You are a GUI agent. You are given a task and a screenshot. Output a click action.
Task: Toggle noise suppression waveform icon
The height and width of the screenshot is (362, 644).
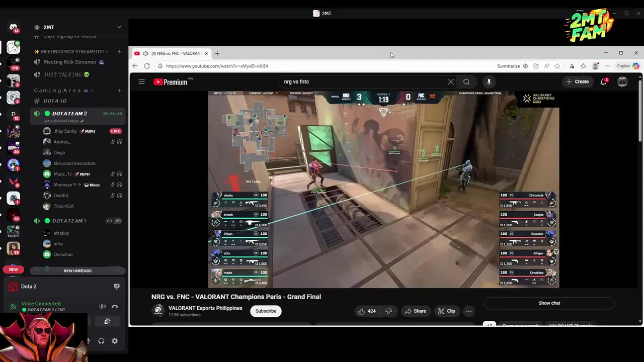click(x=103, y=306)
